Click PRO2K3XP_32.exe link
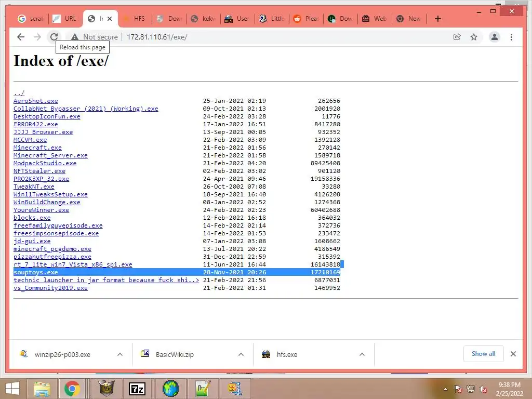 pyautogui.click(x=42, y=179)
